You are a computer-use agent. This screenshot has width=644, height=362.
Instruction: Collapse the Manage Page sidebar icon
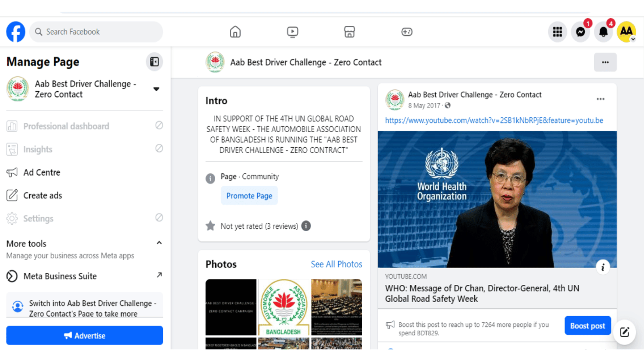click(x=154, y=61)
